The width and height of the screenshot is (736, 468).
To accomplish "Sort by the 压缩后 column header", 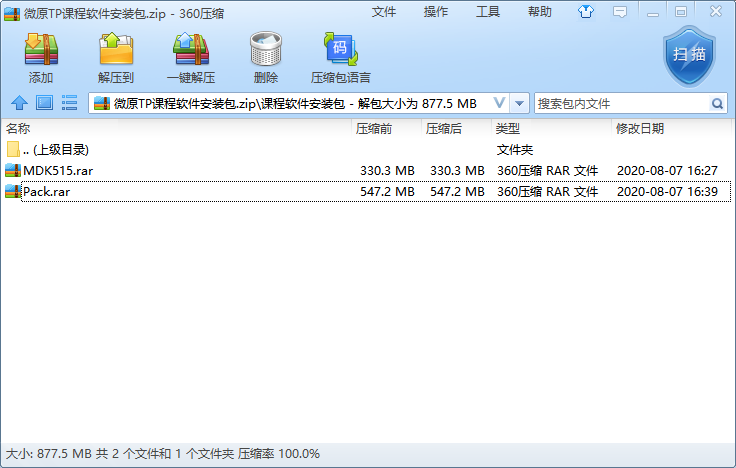I will 444,129.
